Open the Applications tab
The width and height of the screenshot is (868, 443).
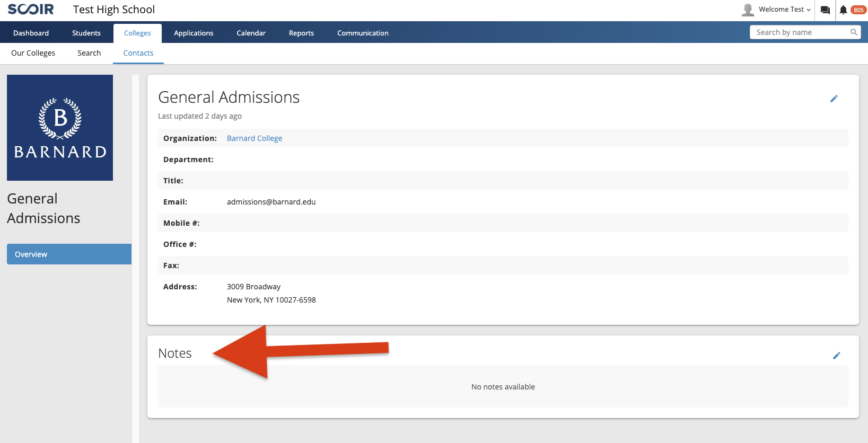(x=194, y=33)
